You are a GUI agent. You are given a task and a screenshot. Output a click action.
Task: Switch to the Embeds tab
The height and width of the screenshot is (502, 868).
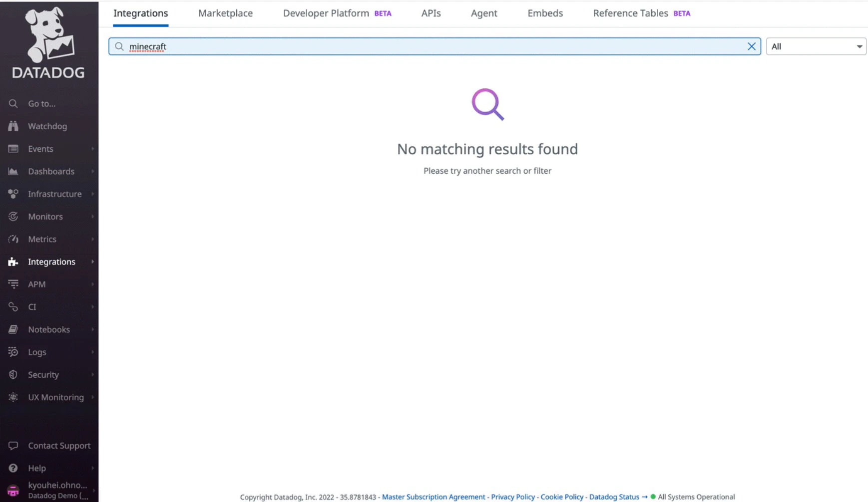tap(545, 13)
